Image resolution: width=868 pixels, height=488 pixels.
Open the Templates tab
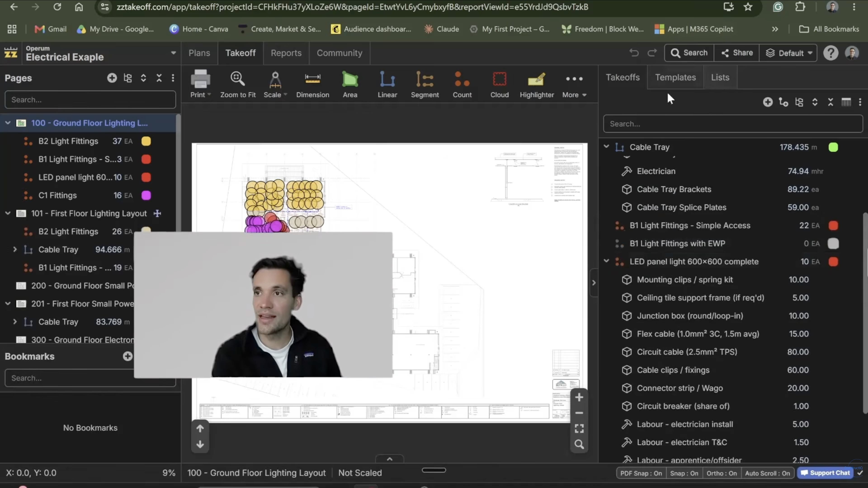(x=675, y=77)
